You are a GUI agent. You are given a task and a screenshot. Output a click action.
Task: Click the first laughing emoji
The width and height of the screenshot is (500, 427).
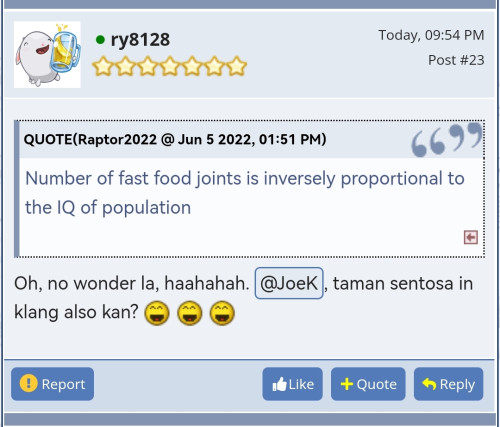(x=157, y=313)
